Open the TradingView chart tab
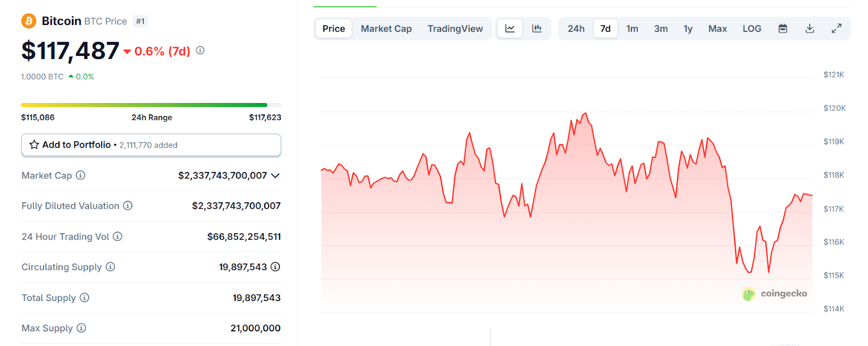The height and width of the screenshot is (346, 868). [455, 29]
